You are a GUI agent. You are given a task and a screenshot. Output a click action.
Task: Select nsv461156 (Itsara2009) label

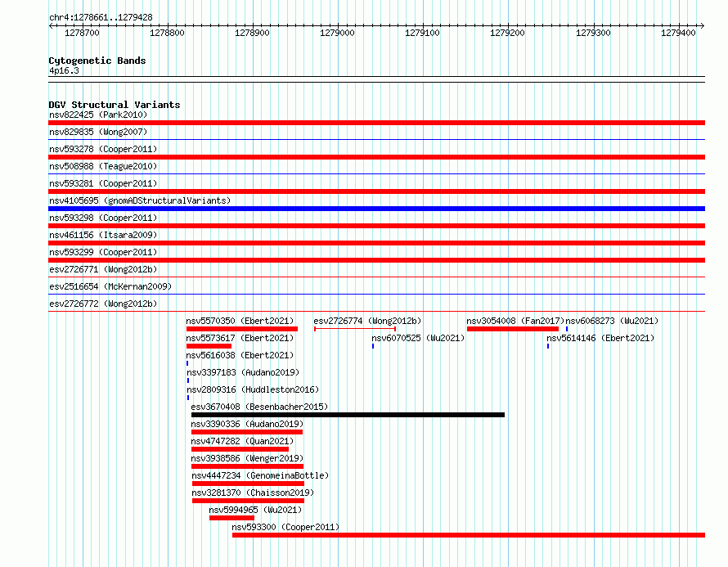103,235
